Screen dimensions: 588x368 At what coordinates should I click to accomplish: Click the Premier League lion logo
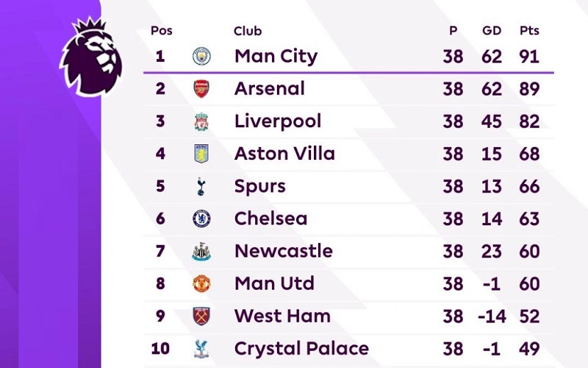(x=91, y=57)
